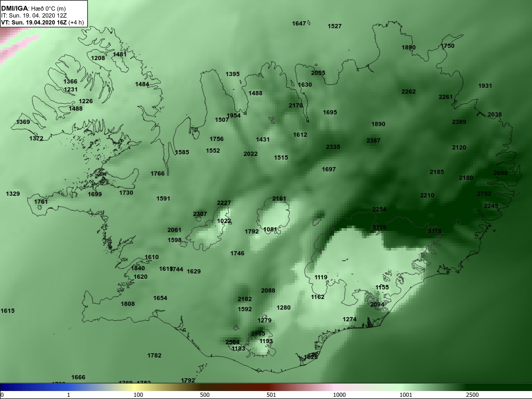Click the 1000 label on the color scale
The image size is (532, 399).
[x=339, y=395]
